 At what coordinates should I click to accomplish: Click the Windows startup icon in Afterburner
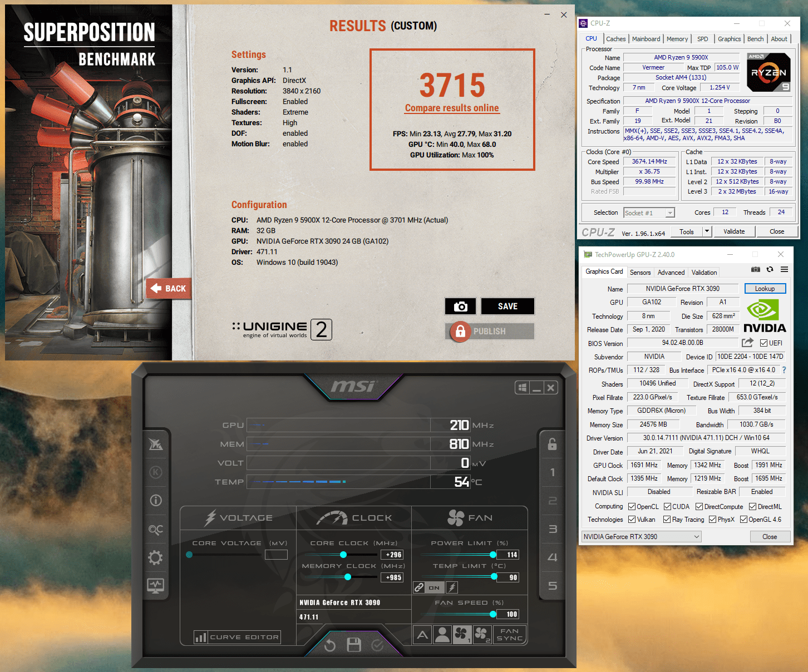pos(522,388)
